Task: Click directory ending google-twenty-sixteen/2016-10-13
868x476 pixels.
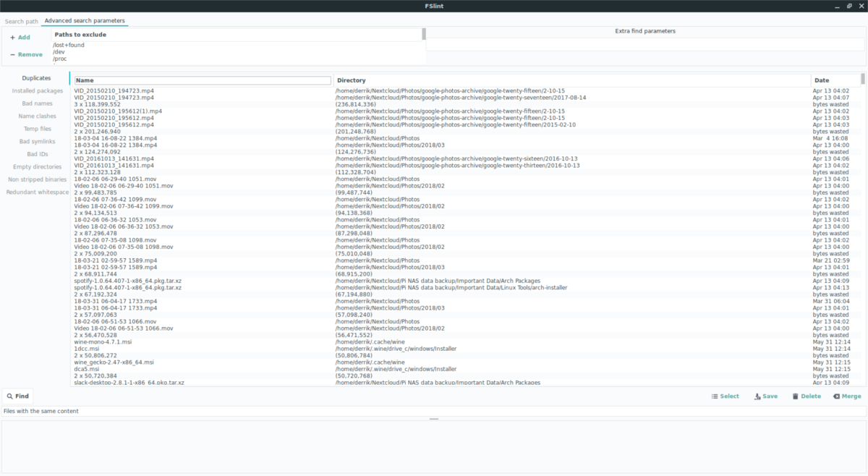Action: coord(456,158)
